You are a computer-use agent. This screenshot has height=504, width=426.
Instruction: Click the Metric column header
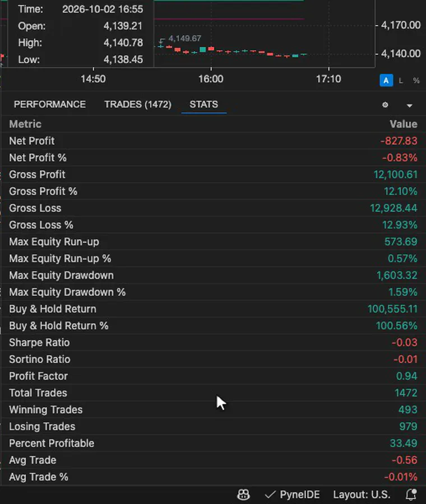point(25,124)
